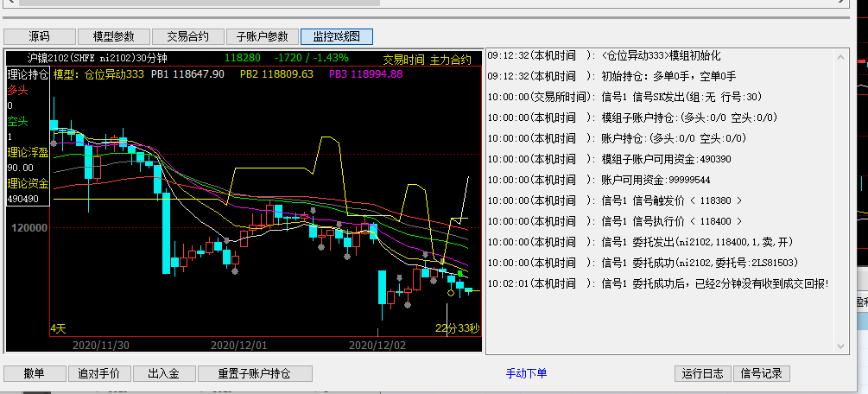Viewport: 868px width, 394px height.
Task: Click the 主力合约 label in chart header
Action: point(451,60)
